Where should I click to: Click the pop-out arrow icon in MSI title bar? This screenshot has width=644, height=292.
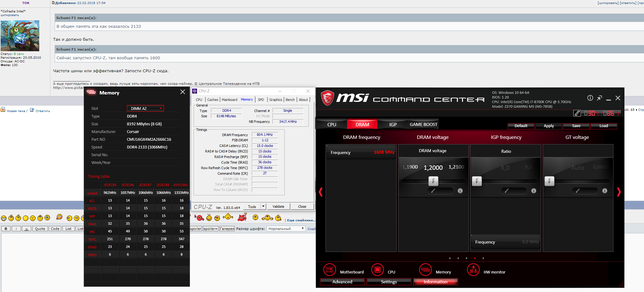(599, 98)
